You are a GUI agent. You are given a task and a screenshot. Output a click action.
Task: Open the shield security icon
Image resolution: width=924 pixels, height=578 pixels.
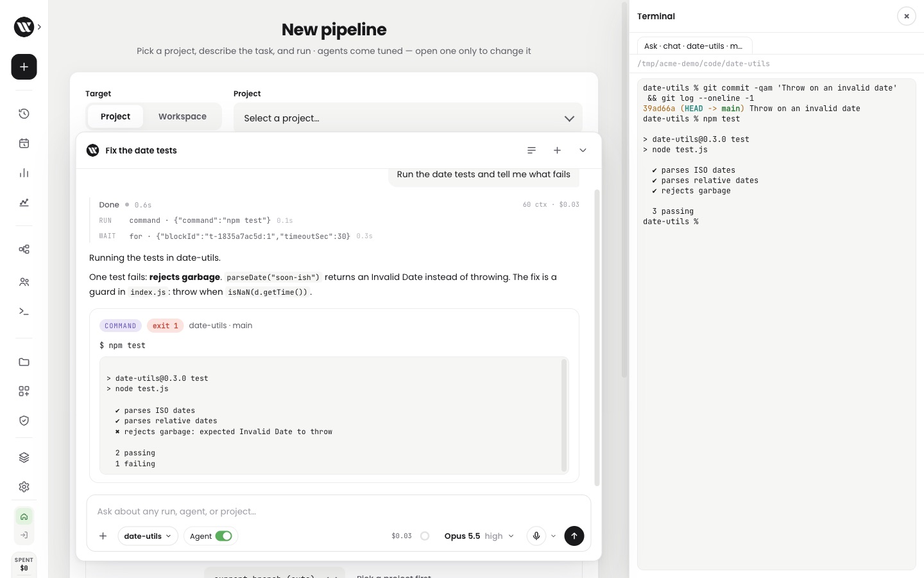pos(24,421)
